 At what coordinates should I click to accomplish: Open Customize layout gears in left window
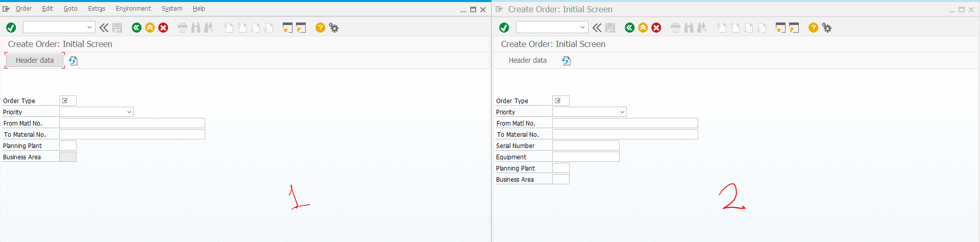(334, 28)
